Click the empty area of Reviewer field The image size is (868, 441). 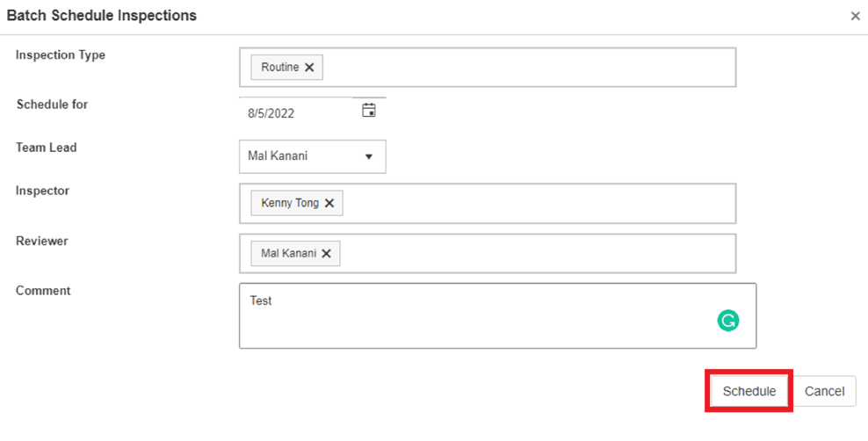pyautogui.click(x=537, y=253)
